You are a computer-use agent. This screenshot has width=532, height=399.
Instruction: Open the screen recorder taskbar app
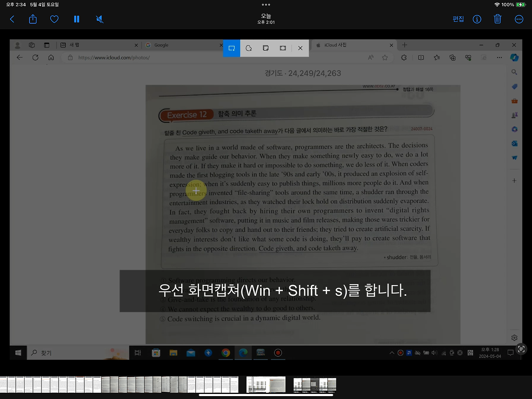(278, 353)
